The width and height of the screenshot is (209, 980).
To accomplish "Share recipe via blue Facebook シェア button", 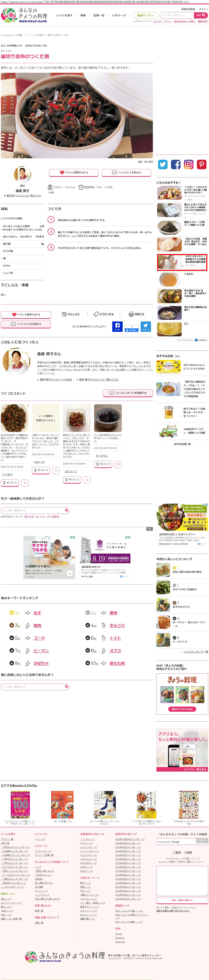I will point(117,326).
